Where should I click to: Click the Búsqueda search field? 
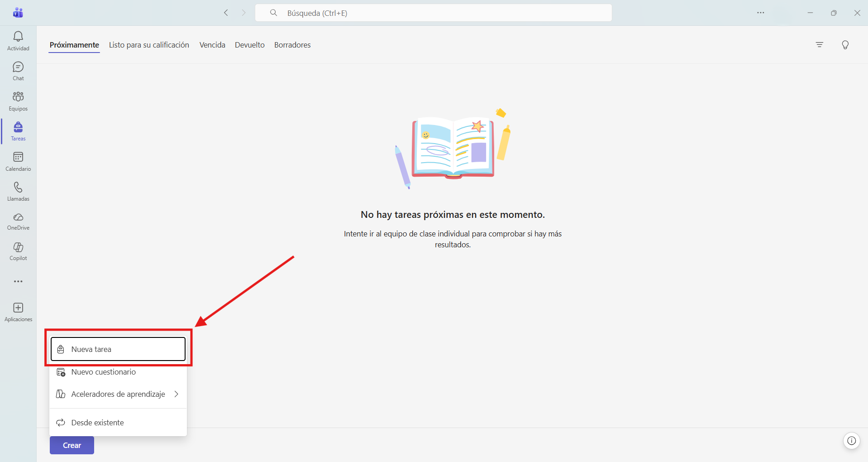434,13
